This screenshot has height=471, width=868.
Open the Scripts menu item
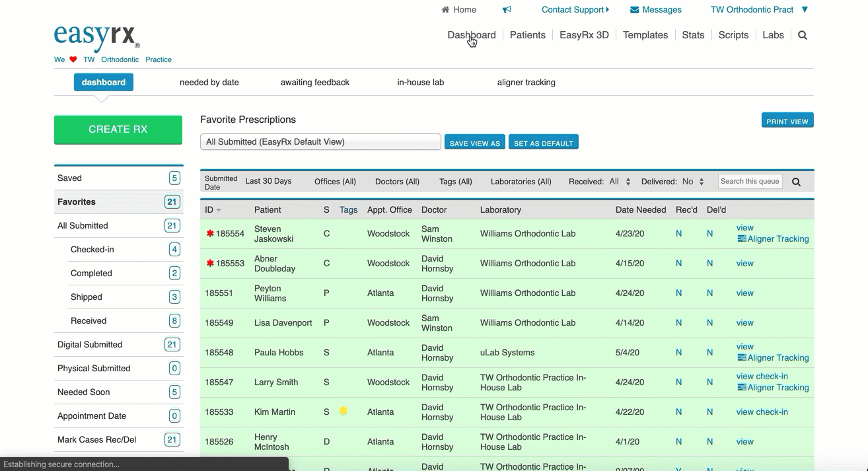pos(733,35)
